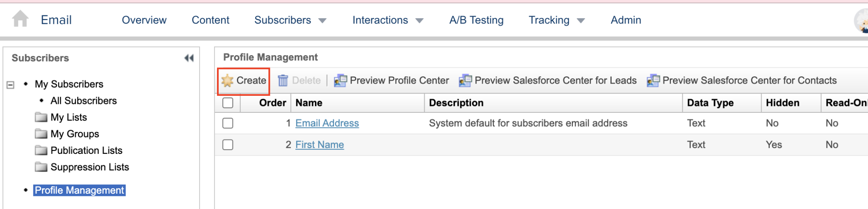
Task: Open the Tracking dropdown arrow
Action: (x=581, y=21)
